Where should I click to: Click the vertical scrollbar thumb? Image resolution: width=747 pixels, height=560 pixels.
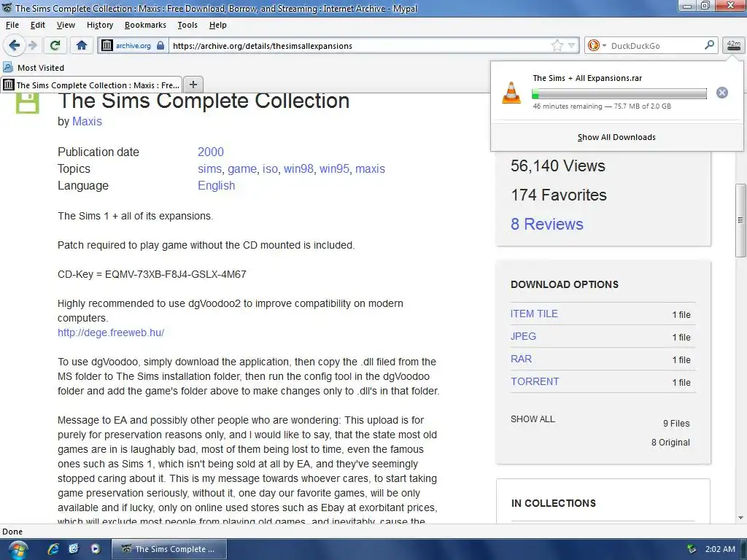(740, 220)
